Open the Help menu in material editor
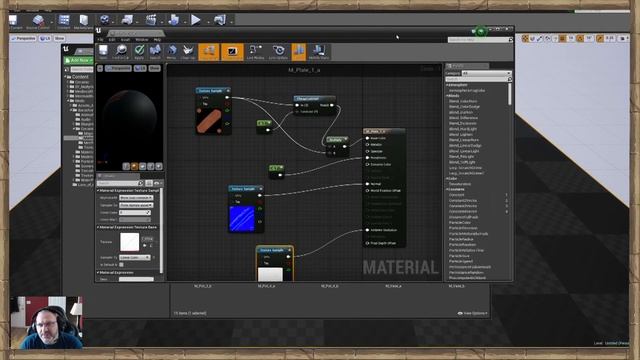Screen dimensions: 640x360 coord(157,40)
